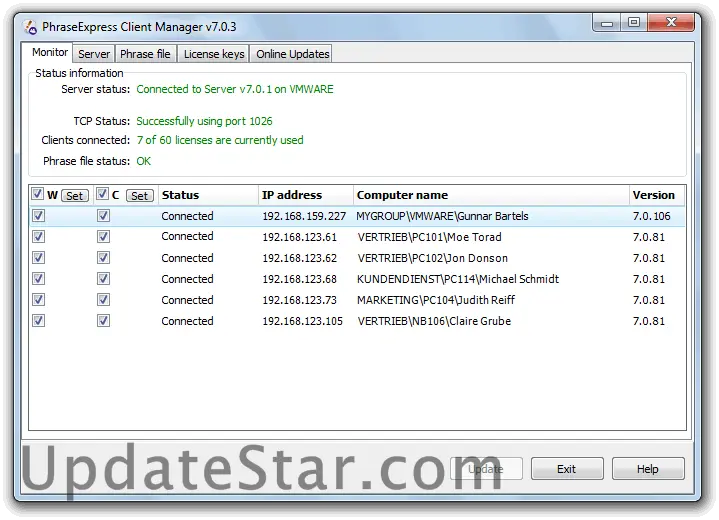Toggle W checkbox for Judith Reiff row

(39, 299)
